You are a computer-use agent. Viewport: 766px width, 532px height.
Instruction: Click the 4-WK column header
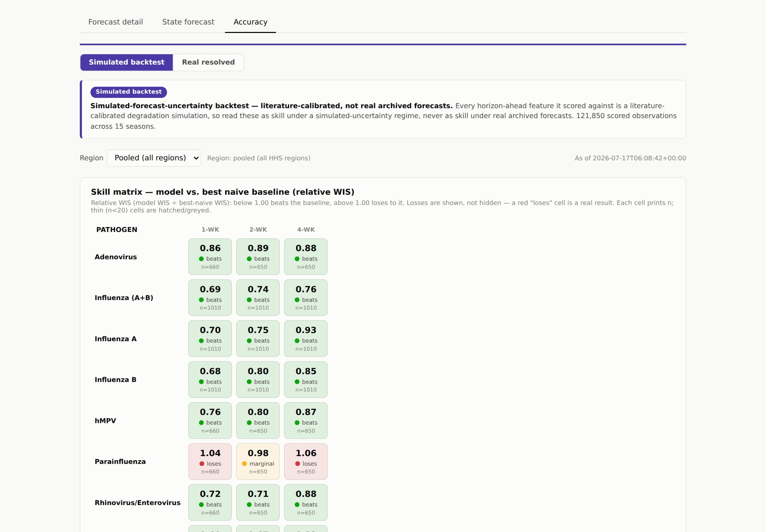tap(306, 230)
